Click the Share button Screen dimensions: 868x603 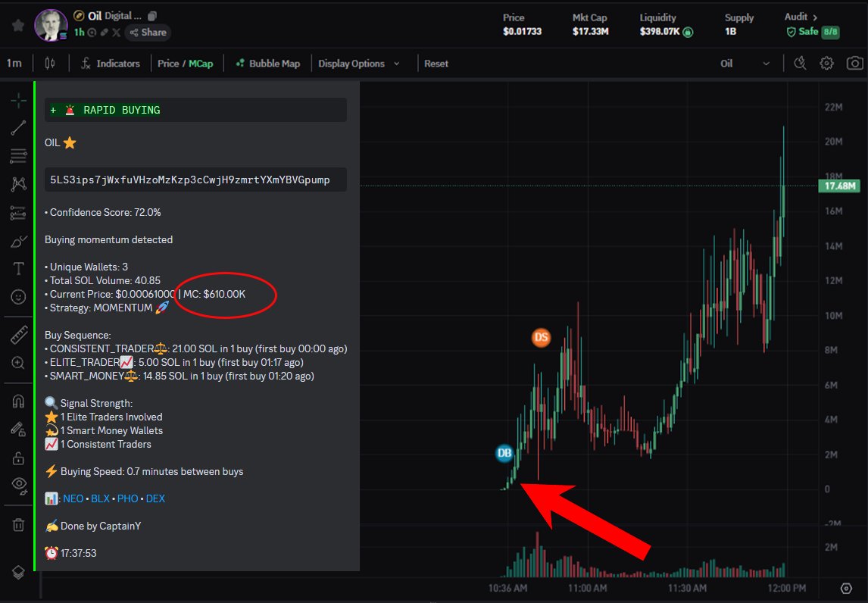148,33
